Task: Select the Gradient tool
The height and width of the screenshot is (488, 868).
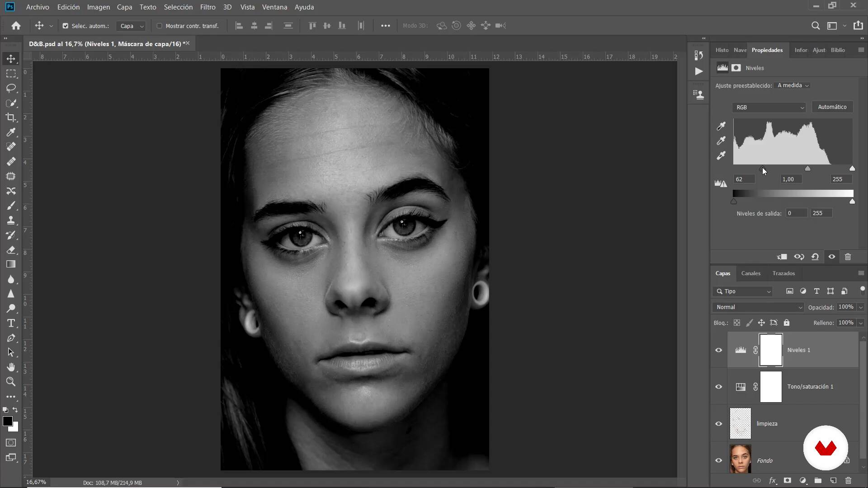Action: pyautogui.click(x=11, y=264)
